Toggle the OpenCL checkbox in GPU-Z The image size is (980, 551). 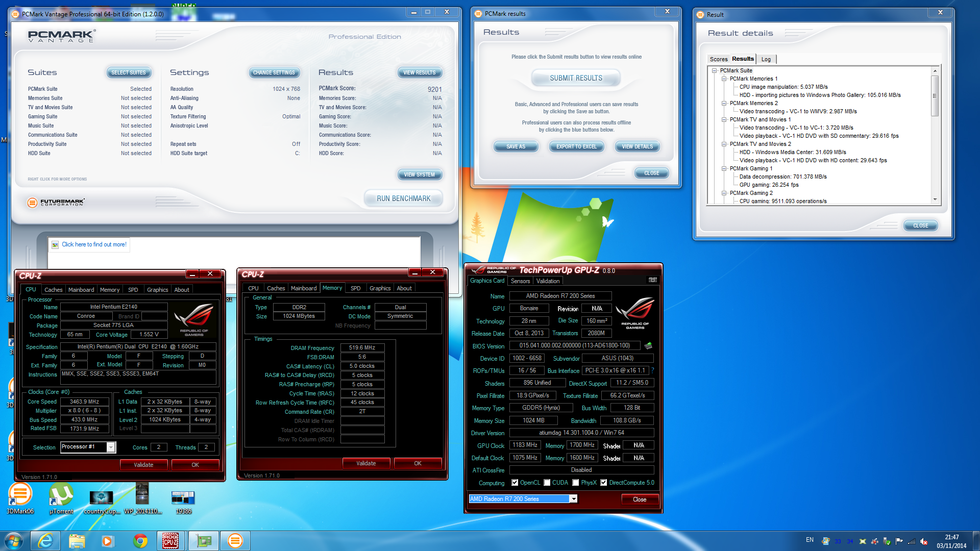coord(515,483)
